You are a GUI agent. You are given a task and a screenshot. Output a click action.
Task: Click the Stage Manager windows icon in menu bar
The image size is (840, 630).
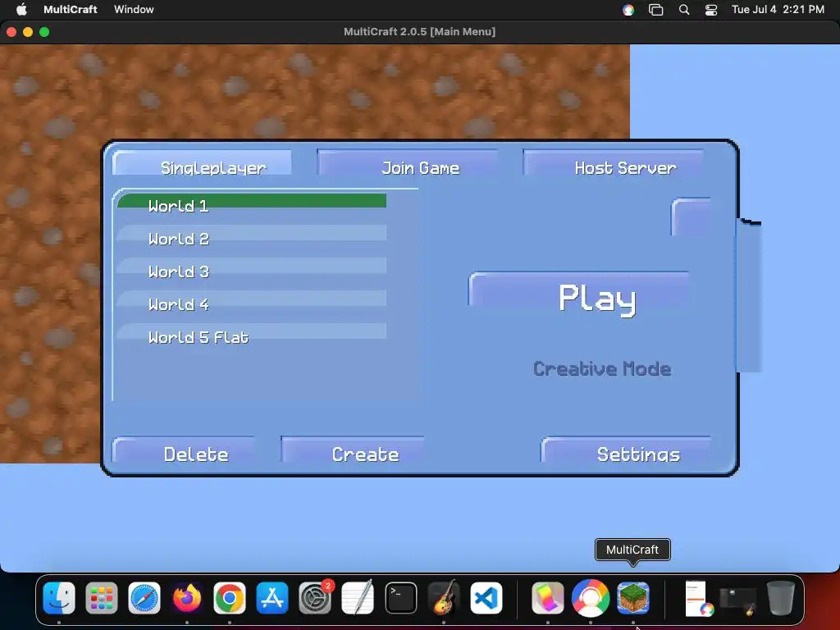655,10
